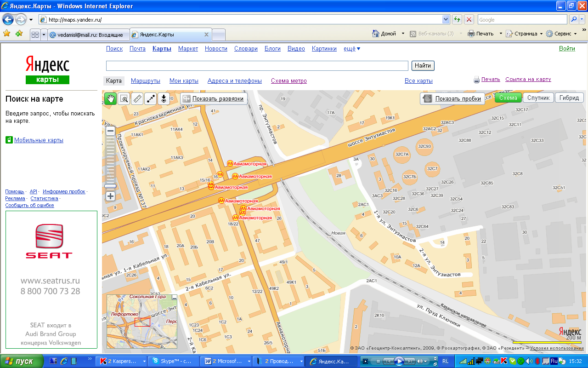Select the magnifier zoom-area tool
Viewport: 588px width, 368px height.
pyautogui.click(x=124, y=98)
